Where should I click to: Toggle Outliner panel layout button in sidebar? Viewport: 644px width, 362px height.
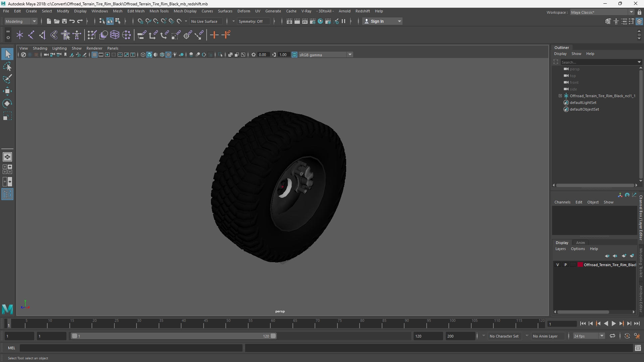tap(7, 194)
